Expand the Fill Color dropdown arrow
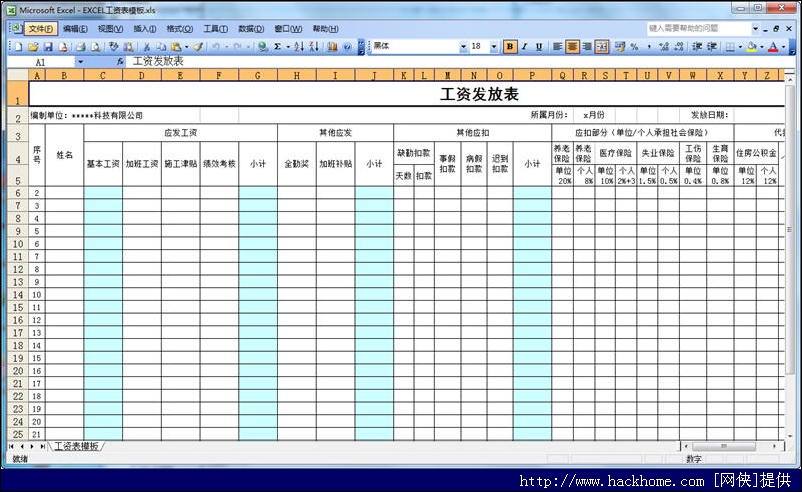This screenshot has height=492, width=802. (x=762, y=47)
